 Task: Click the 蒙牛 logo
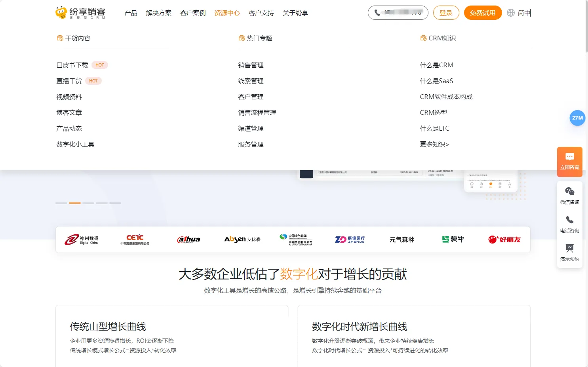pos(453,239)
